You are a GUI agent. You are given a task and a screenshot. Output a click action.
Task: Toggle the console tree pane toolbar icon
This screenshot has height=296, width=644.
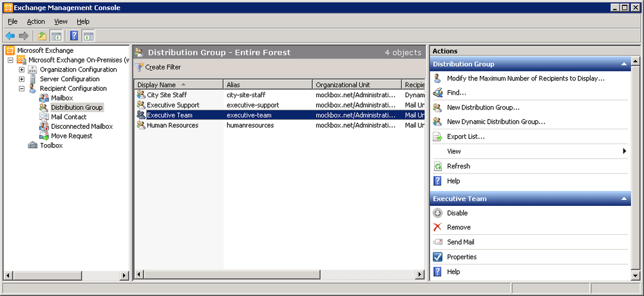tap(56, 36)
